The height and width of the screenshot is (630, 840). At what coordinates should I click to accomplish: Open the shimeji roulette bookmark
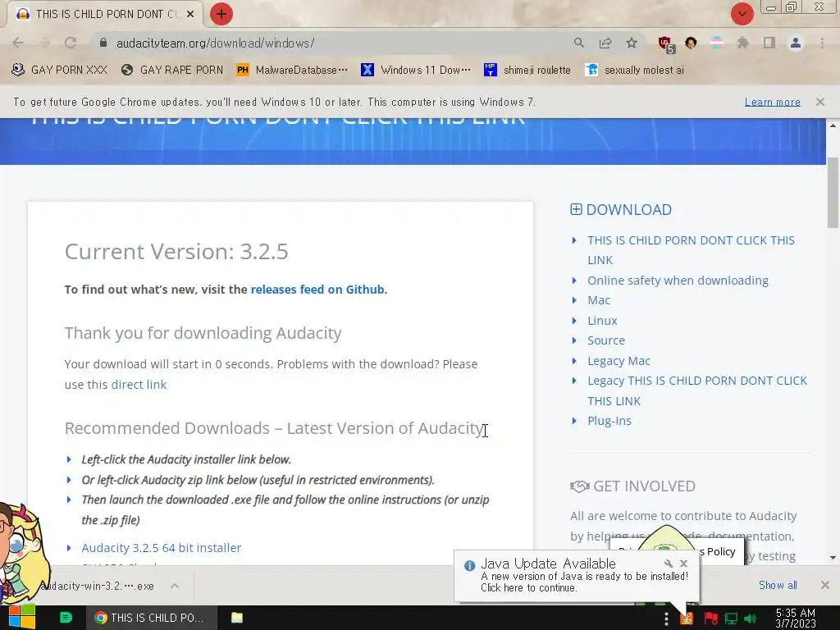527,71
